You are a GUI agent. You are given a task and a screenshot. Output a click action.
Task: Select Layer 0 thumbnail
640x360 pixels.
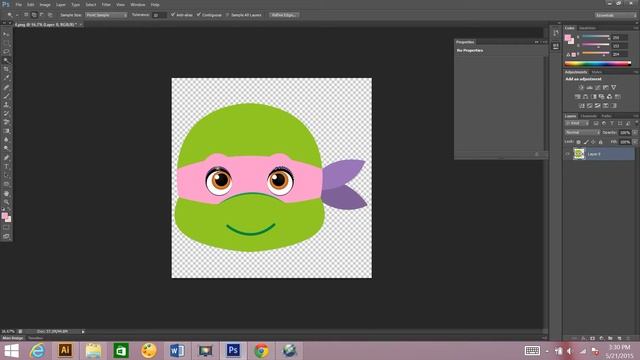point(579,154)
